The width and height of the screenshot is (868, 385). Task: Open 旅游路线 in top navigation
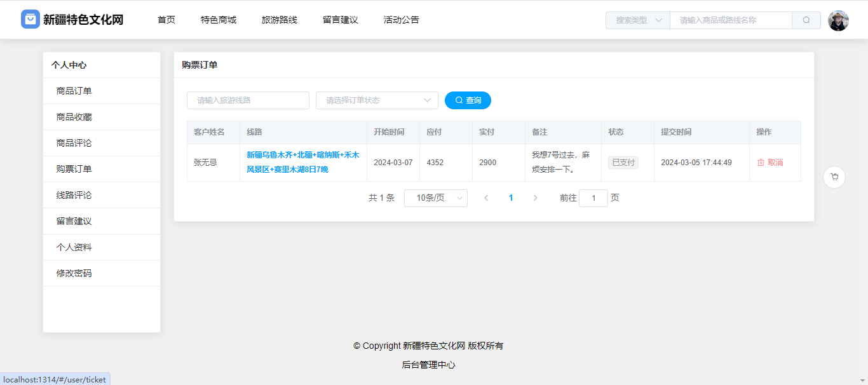[x=280, y=20]
